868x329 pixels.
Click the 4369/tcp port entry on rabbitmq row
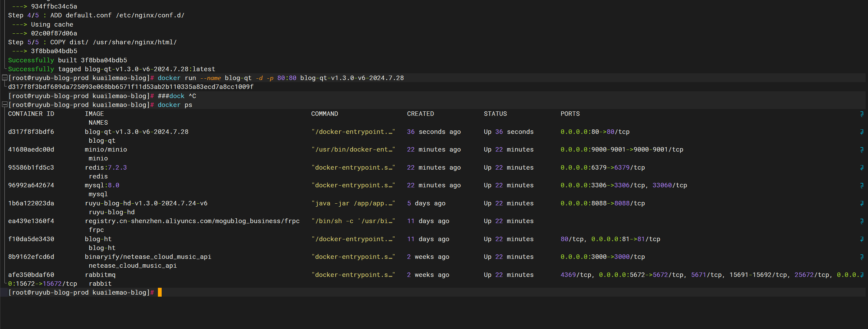coord(576,275)
